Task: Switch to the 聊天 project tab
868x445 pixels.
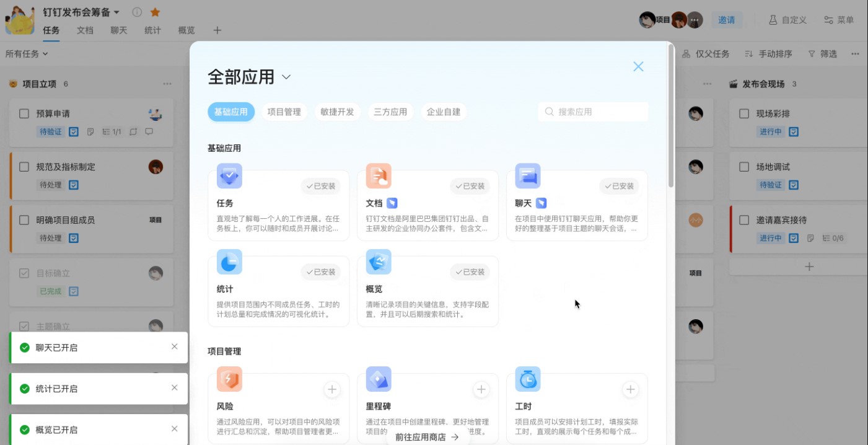Action: [119, 30]
